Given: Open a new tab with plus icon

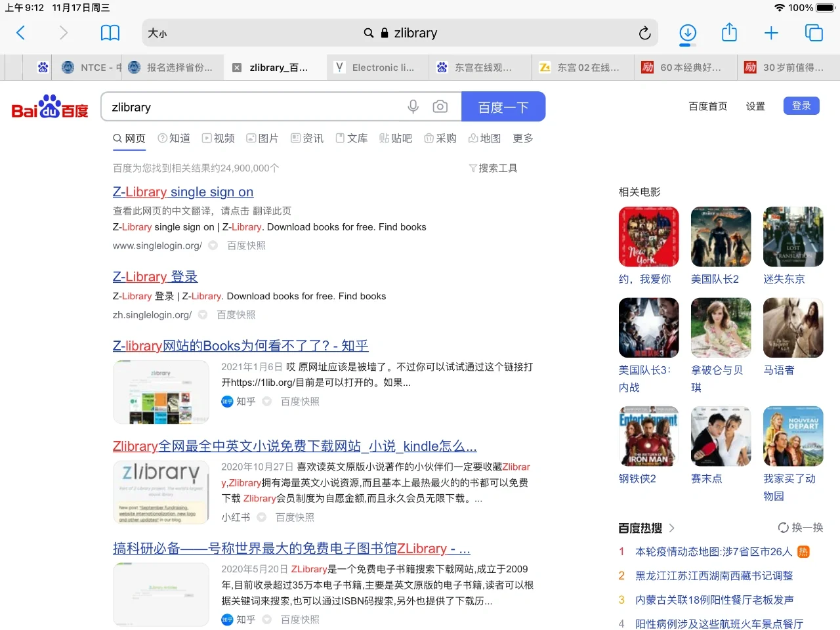Looking at the screenshot, I should point(771,33).
